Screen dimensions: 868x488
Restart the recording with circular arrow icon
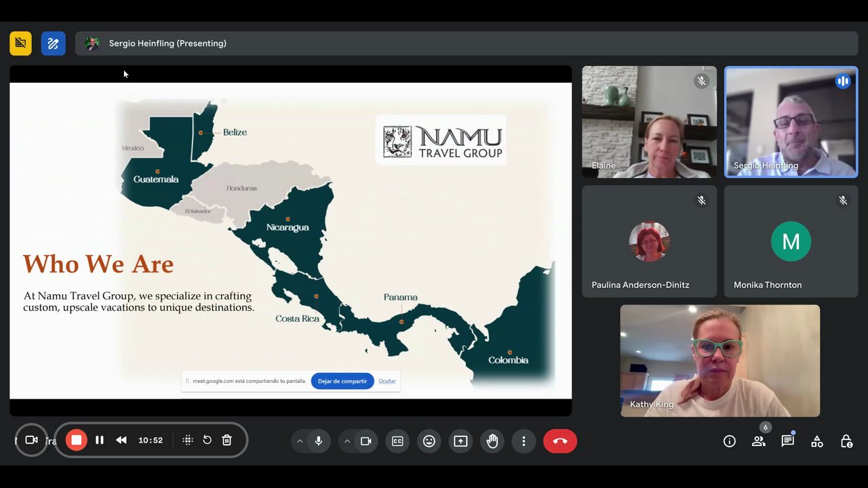208,440
